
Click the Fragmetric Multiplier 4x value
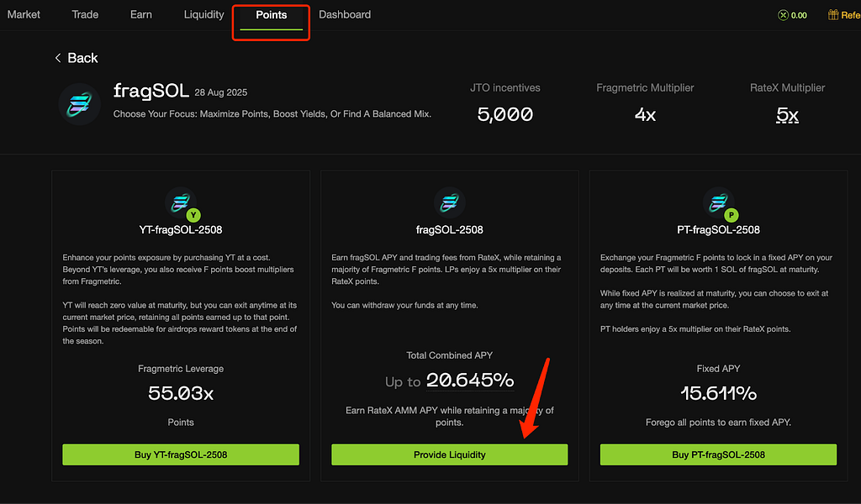pyautogui.click(x=645, y=114)
